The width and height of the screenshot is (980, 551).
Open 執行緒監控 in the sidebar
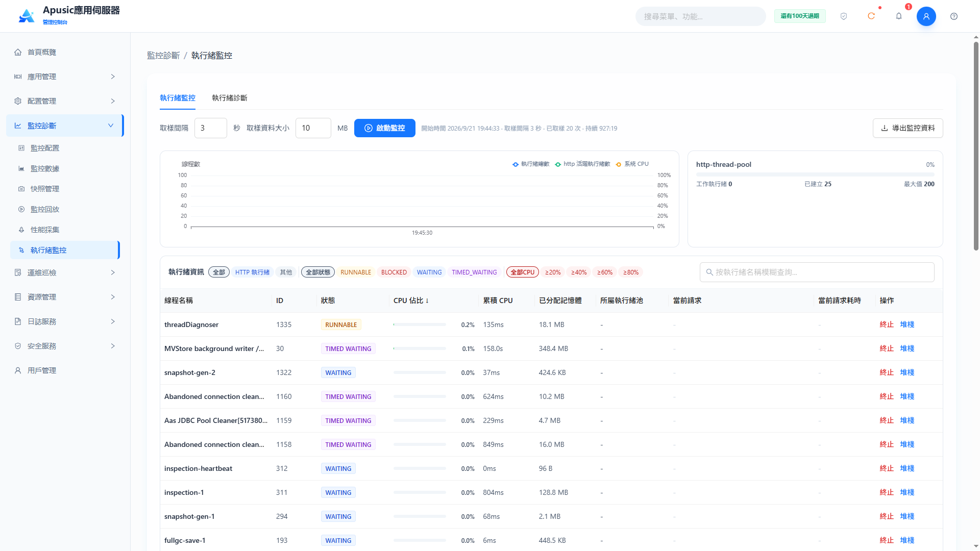pos(64,250)
